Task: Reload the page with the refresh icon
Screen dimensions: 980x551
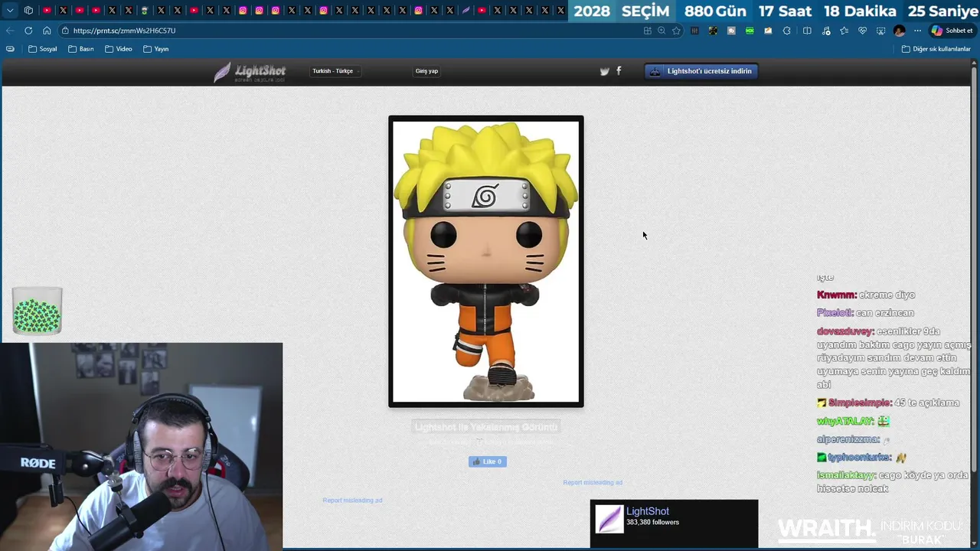Action: tap(28, 31)
